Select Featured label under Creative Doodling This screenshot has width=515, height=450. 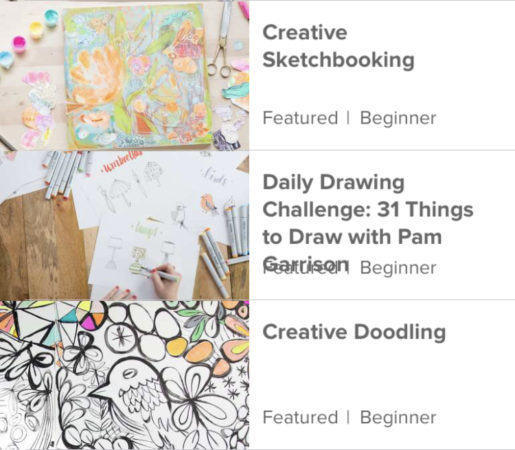coord(300,418)
